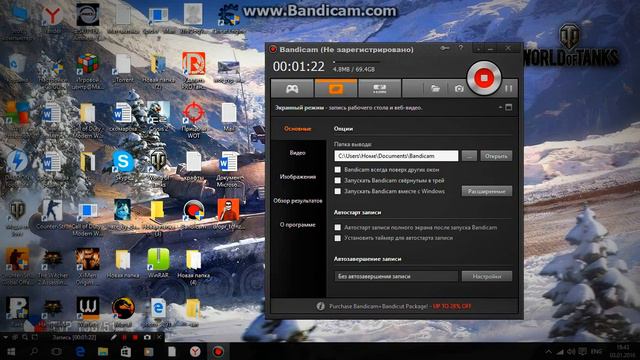640x360 pixels.
Task: Select the HDMI device recording mode tab
Action: (380, 89)
